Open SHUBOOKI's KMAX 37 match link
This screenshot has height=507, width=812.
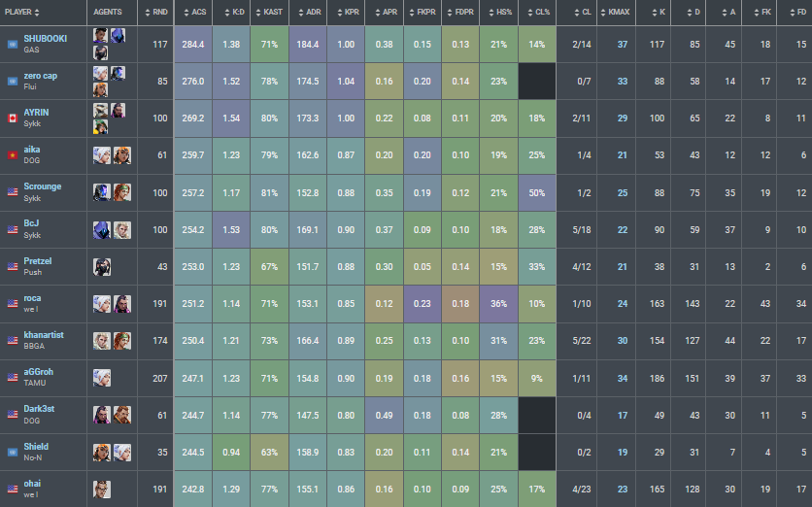click(x=622, y=45)
